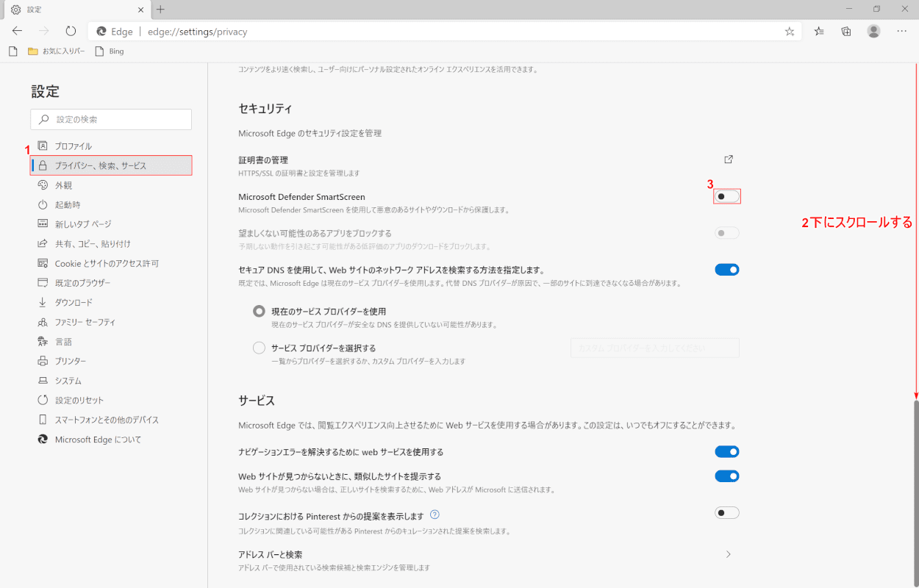Toggle ナビゲーションエラー web サービス switch
919x588 pixels.
point(727,451)
